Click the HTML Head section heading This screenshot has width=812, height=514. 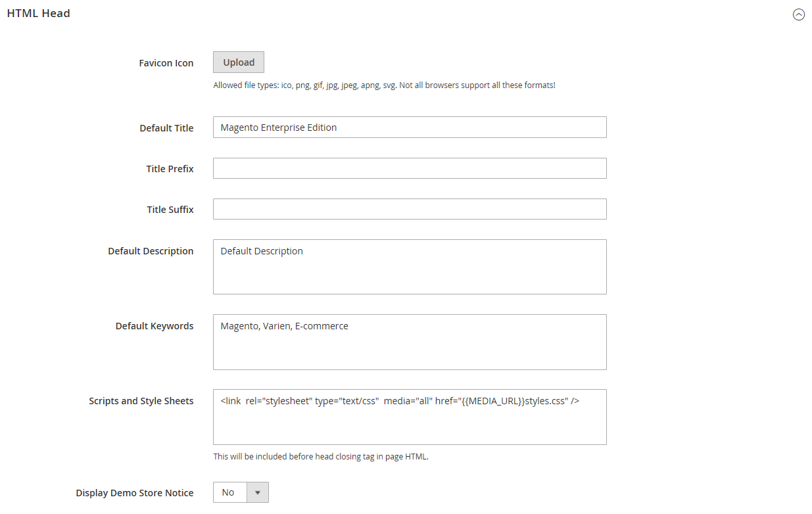[x=39, y=13]
